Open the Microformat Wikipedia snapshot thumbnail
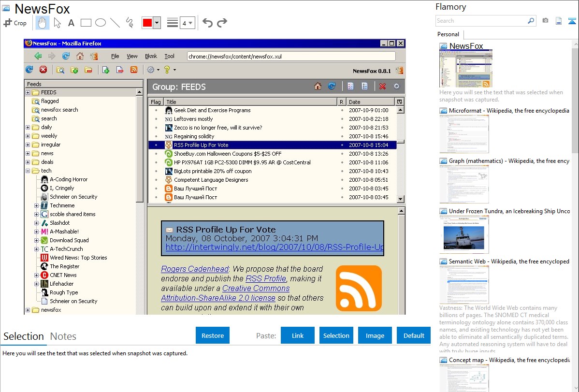The image size is (579, 392). 464,134
